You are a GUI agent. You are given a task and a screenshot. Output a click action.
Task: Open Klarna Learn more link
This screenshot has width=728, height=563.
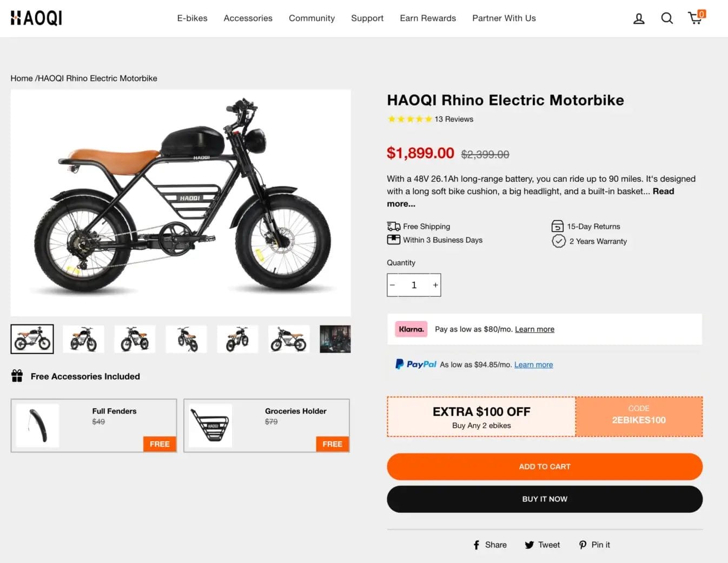click(x=534, y=329)
